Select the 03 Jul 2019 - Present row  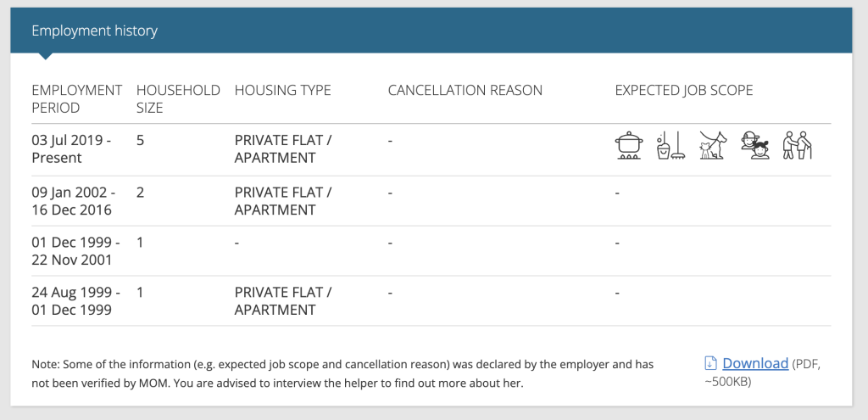point(431,149)
